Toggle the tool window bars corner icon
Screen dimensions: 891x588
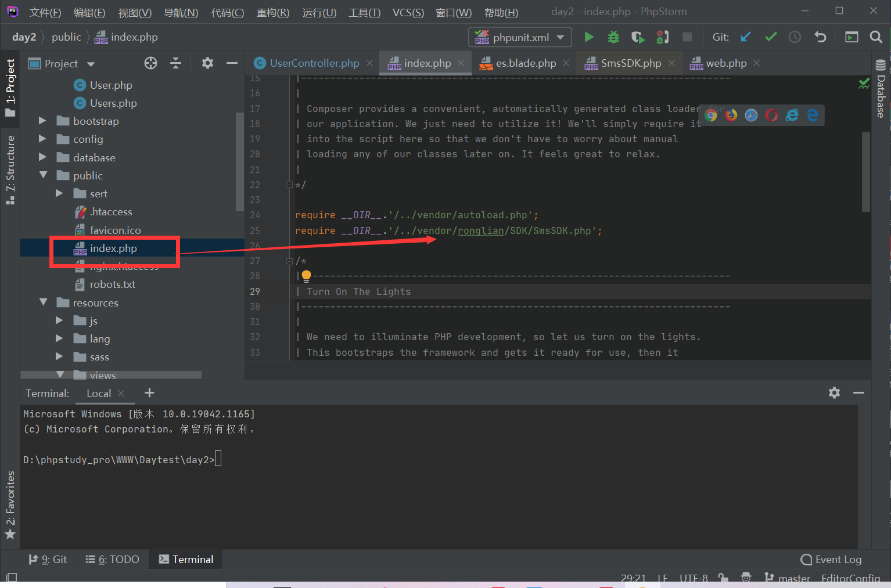point(11,577)
